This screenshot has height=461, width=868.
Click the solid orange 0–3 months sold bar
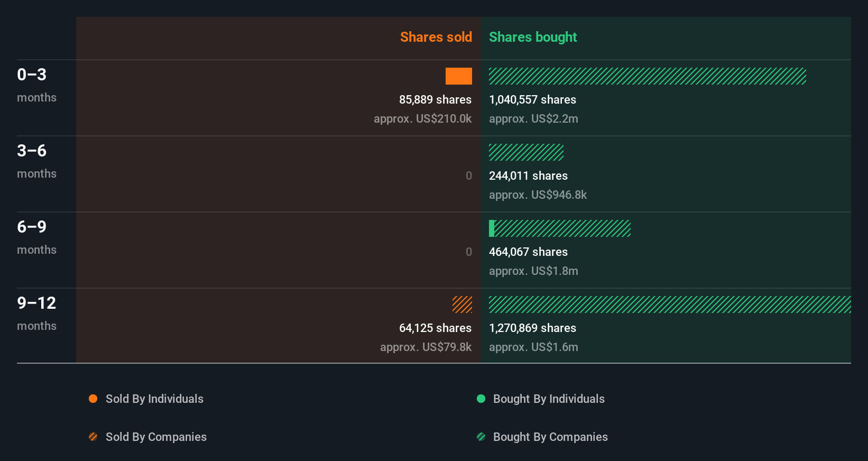(x=459, y=76)
